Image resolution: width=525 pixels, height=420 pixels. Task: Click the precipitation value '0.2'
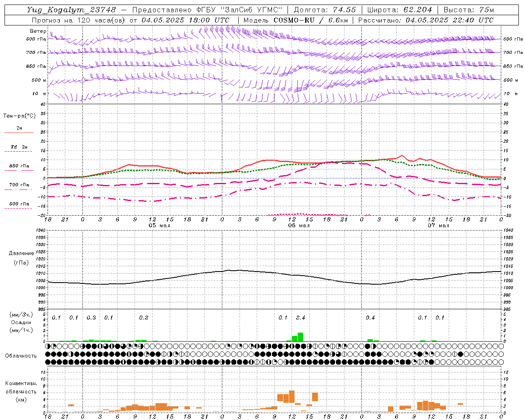144,318
